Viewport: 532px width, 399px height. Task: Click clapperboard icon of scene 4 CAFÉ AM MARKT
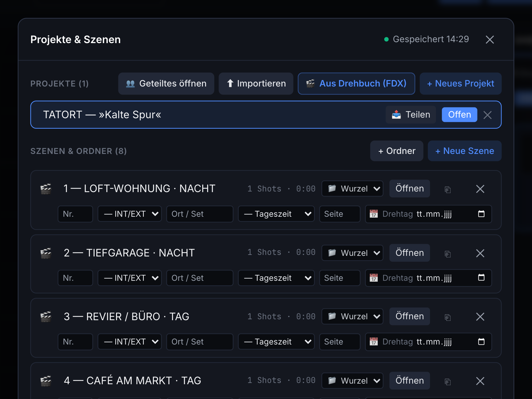click(x=46, y=381)
